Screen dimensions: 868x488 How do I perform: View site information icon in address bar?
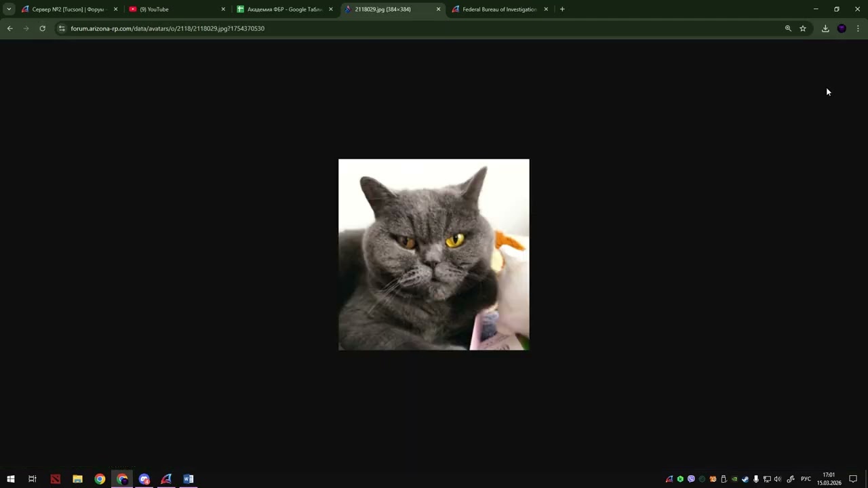(x=62, y=28)
